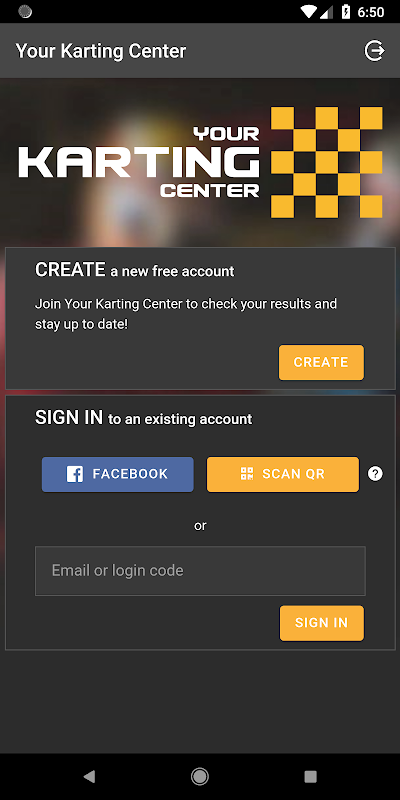Screen dimensions: 400x800
Task: Tap Android home circle button
Action: pyautogui.click(x=199, y=777)
